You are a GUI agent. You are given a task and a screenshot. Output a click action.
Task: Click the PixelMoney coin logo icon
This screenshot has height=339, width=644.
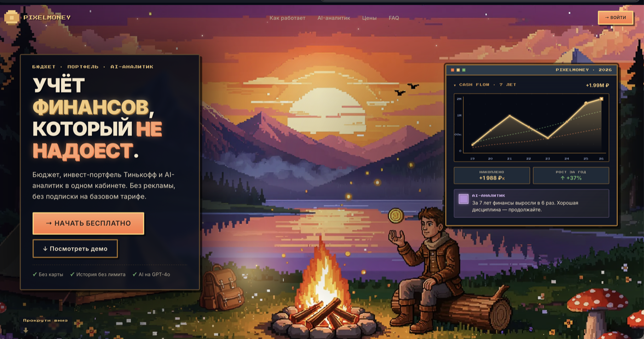pyautogui.click(x=12, y=17)
